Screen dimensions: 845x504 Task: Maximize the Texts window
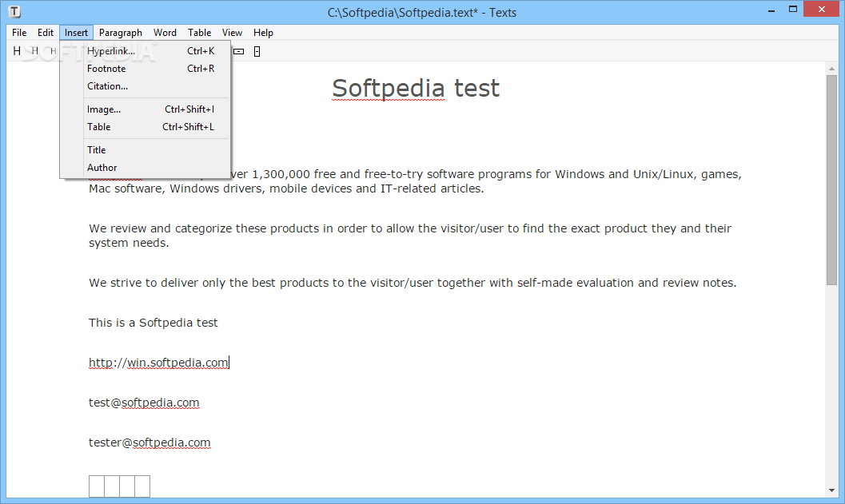pyautogui.click(x=793, y=9)
